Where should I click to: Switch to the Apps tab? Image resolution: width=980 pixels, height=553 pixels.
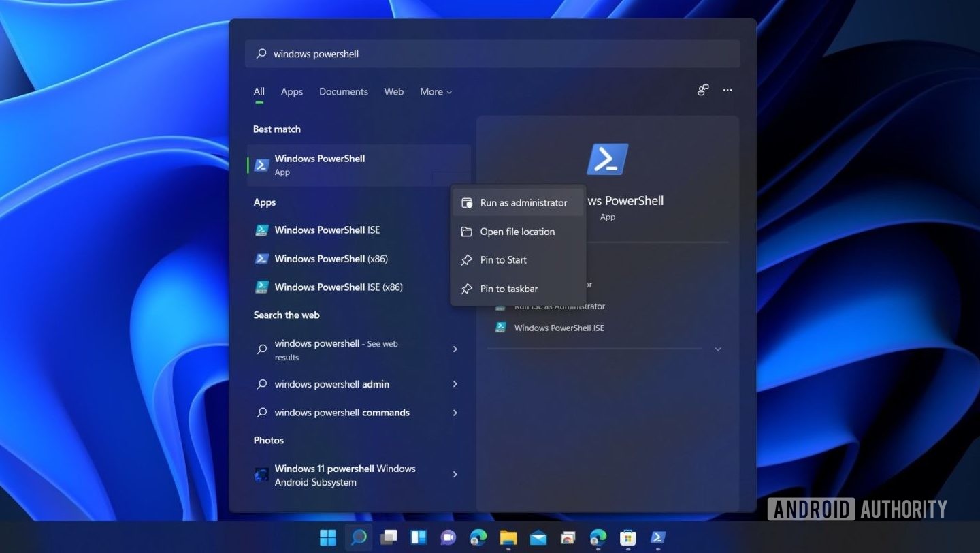(292, 91)
